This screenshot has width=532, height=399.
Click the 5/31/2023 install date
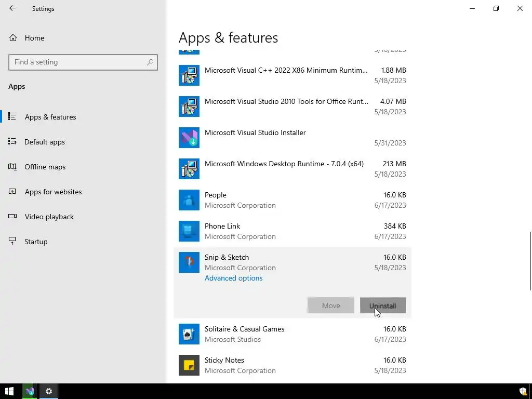[390, 143]
